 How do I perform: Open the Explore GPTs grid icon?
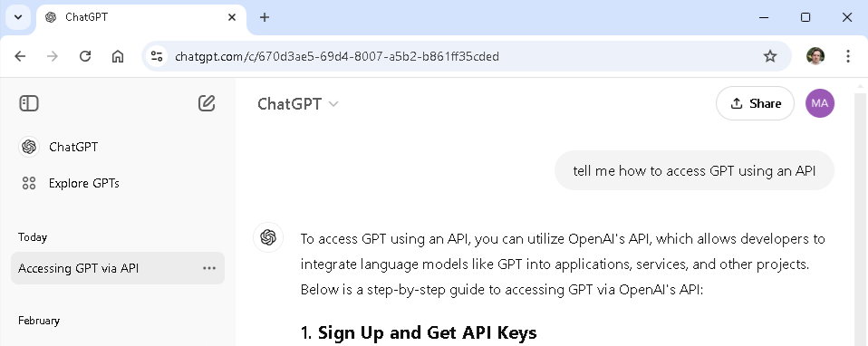click(29, 183)
